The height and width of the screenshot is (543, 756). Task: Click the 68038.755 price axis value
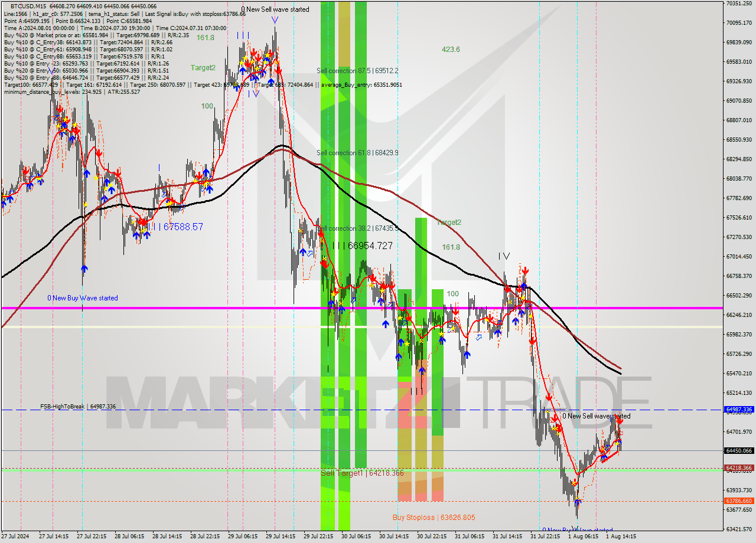[x=739, y=178]
